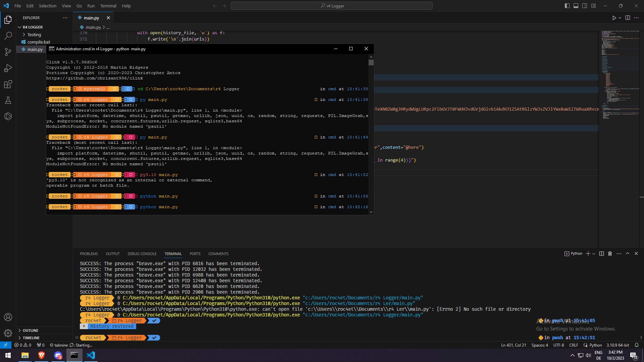
Task: Open the Source Control view
Action: pyautogui.click(x=8, y=52)
